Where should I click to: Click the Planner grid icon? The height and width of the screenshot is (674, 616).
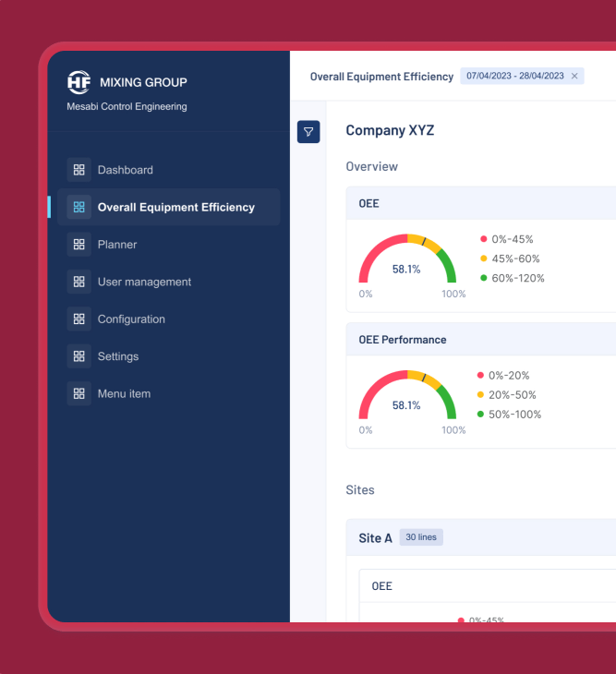click(x=79, y=245)
